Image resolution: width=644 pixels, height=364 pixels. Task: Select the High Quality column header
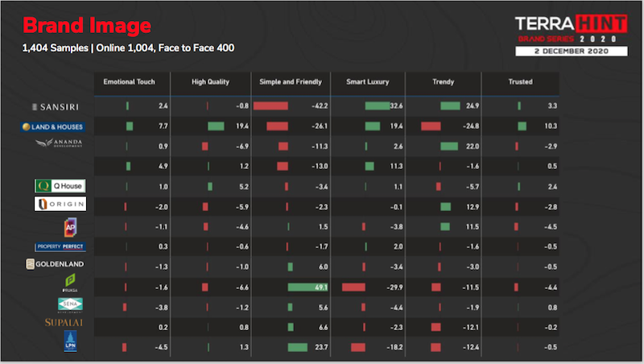(210, 82)
